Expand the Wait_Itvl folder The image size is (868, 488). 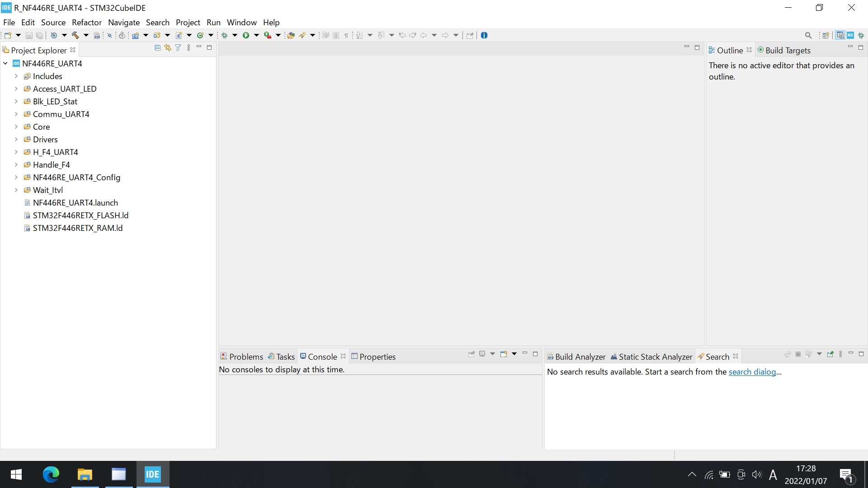coord(16,190)
